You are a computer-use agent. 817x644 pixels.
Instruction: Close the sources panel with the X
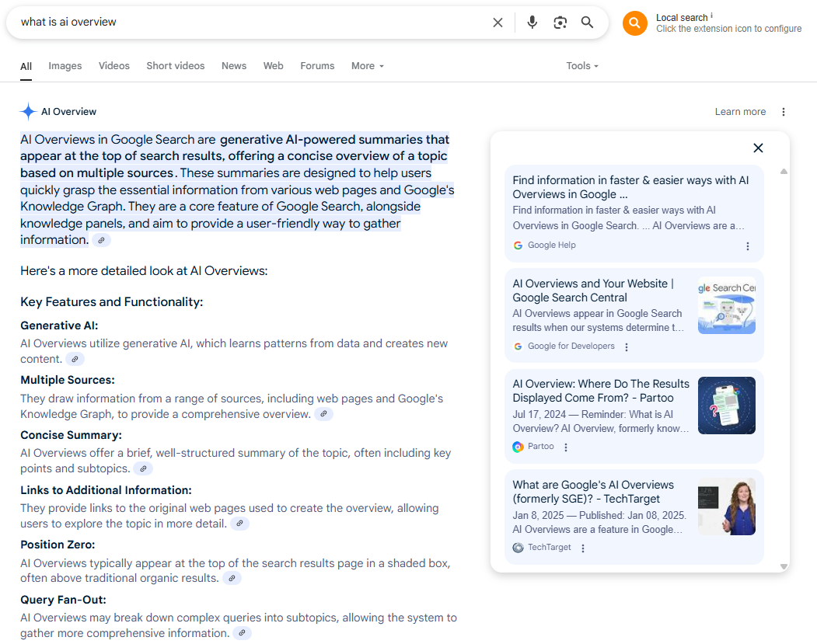pos(758,148)
